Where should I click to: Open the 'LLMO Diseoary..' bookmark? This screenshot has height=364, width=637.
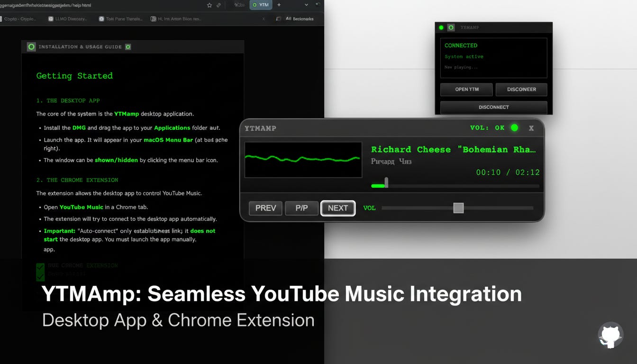pyautogui.click(x=68, y=19)
